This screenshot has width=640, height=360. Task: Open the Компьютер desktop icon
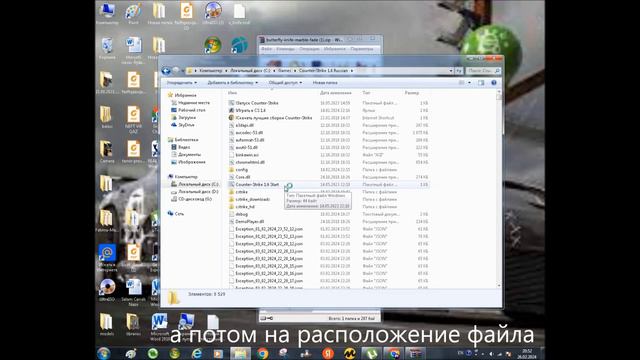click(107, 13)
